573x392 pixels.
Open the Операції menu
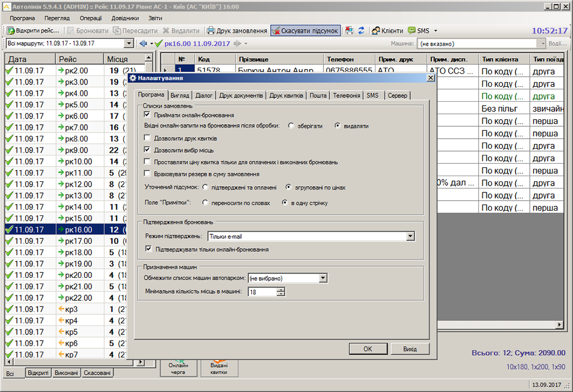tap(91, 18)
